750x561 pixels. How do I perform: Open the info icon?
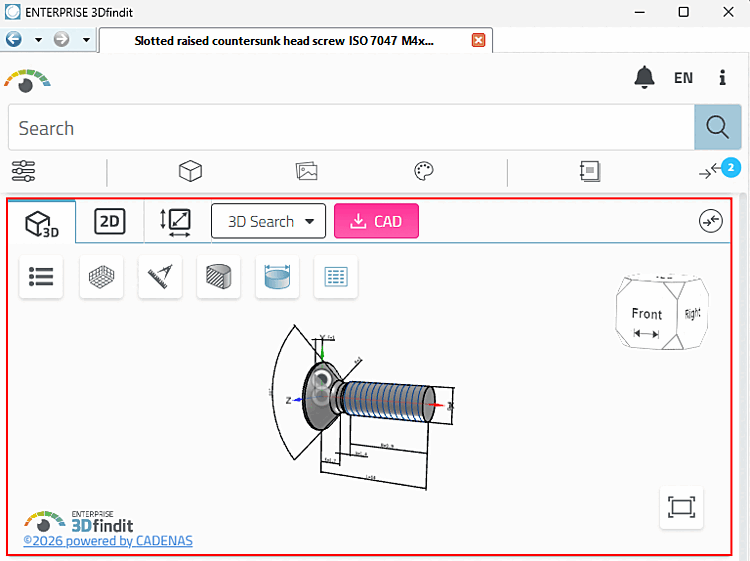click(722, 77)
